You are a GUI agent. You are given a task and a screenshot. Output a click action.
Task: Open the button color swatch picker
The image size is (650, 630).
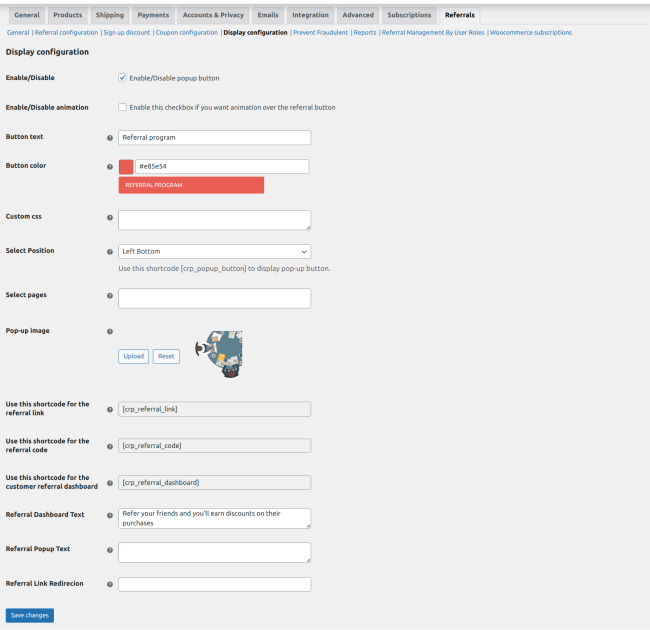tap(126, 167)
